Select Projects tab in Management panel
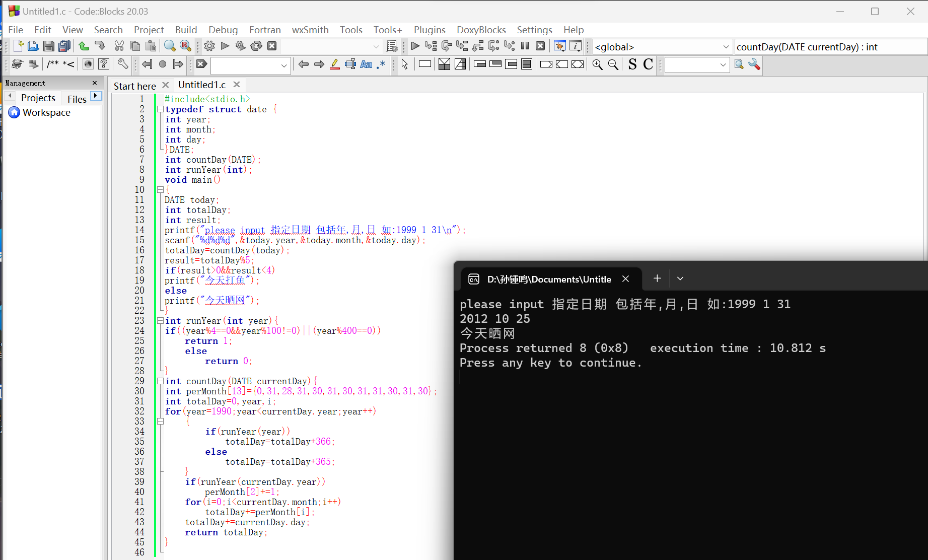 click(x=38, y=98)
